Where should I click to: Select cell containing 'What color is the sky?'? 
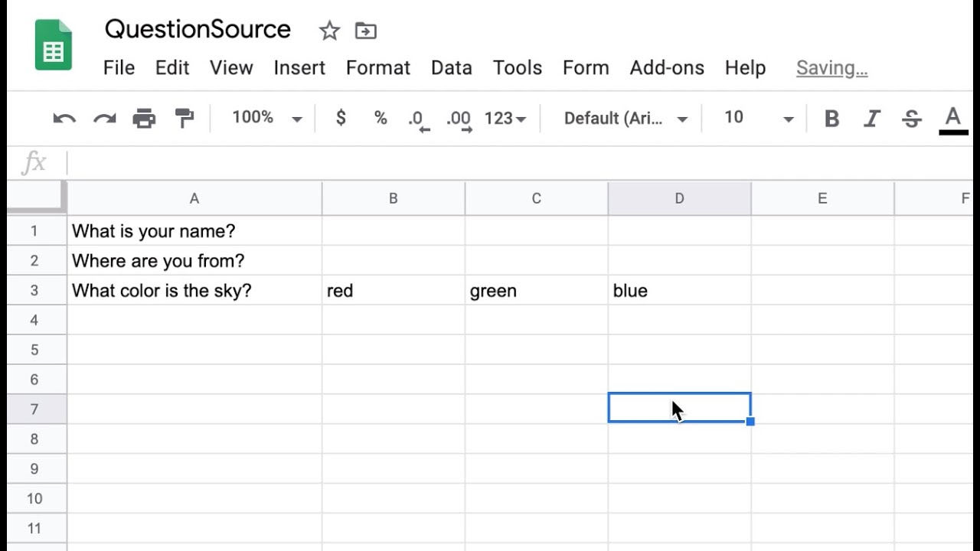pyautogui.click(x=194, y=291)
